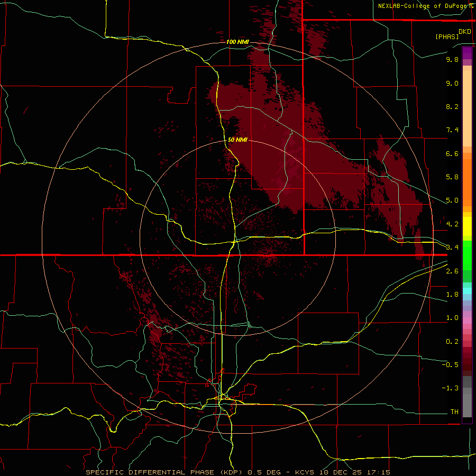Click the 4.2 value on the color scale

click(x=452, y=224)
